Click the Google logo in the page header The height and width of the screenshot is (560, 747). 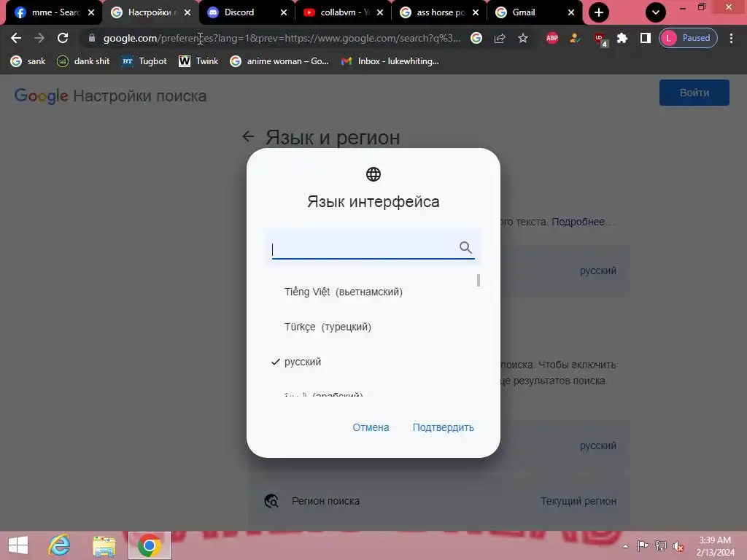[x=41, y=96]
